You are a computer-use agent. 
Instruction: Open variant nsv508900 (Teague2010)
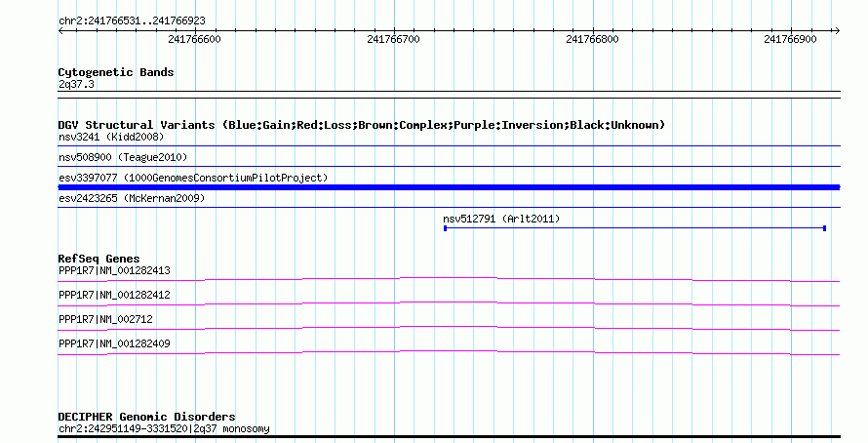pos(123,157)
